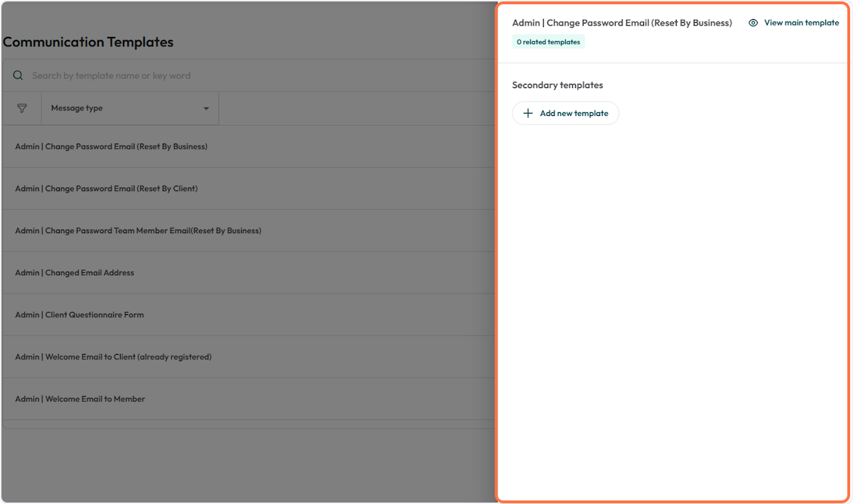Image resolution: width=853 pixels, height=504 pixels.
Task: Select the Secondary templates section header
Action: pos(557,85)
